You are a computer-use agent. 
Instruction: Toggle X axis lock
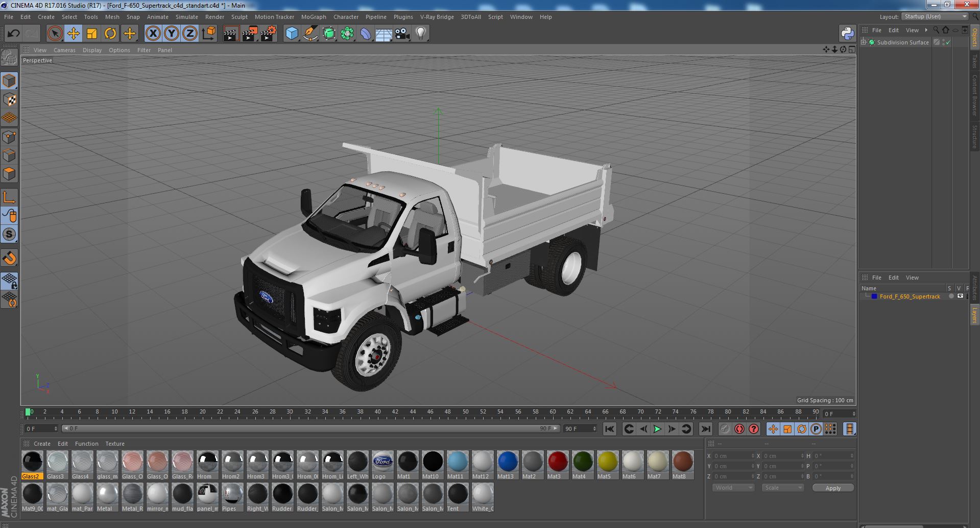click(x=153, y=34)
